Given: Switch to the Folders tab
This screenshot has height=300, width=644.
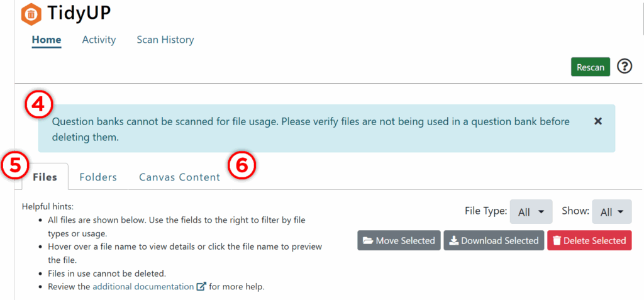Looking at the screenshot, I should pos(98,177).
